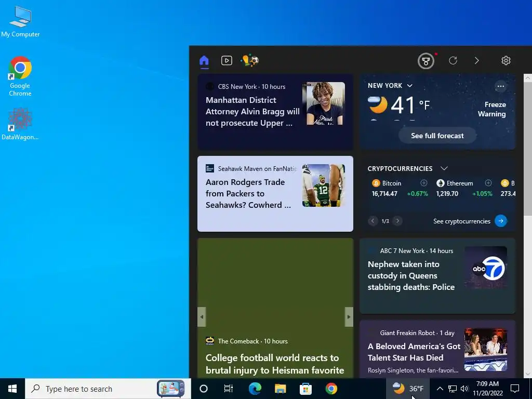Image resolution: width=532 pixels, height=399 pixels.
Task: Click the 36°F weather taskbar widget
Action: [408, 389]
